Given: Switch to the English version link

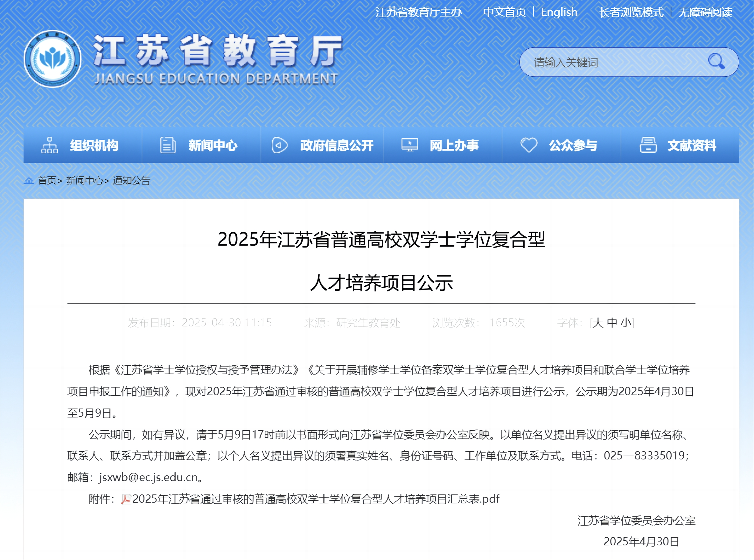Looking at the screenshot, I should coord(559,12).
